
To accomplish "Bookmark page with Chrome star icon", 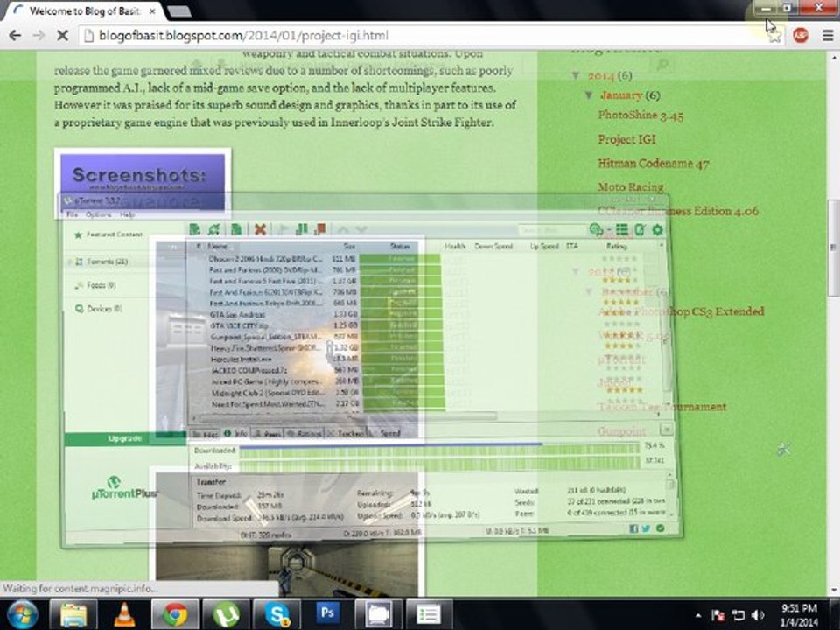I will [774, 36].
